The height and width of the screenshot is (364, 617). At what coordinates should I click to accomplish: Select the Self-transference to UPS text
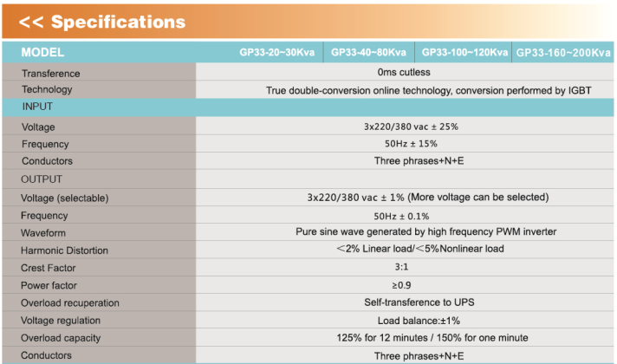click(x=419, y=302)
